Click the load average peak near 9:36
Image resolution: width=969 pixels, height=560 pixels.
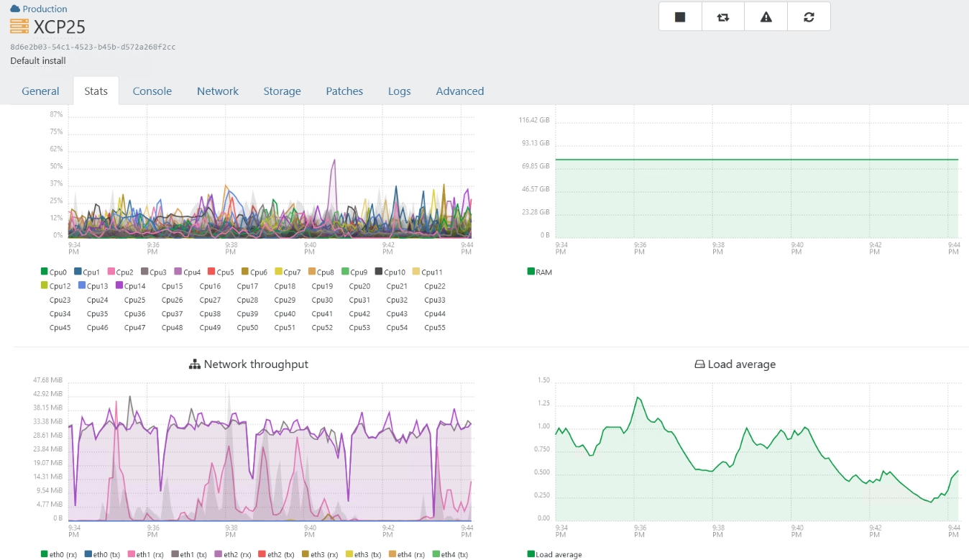(638, 398)
